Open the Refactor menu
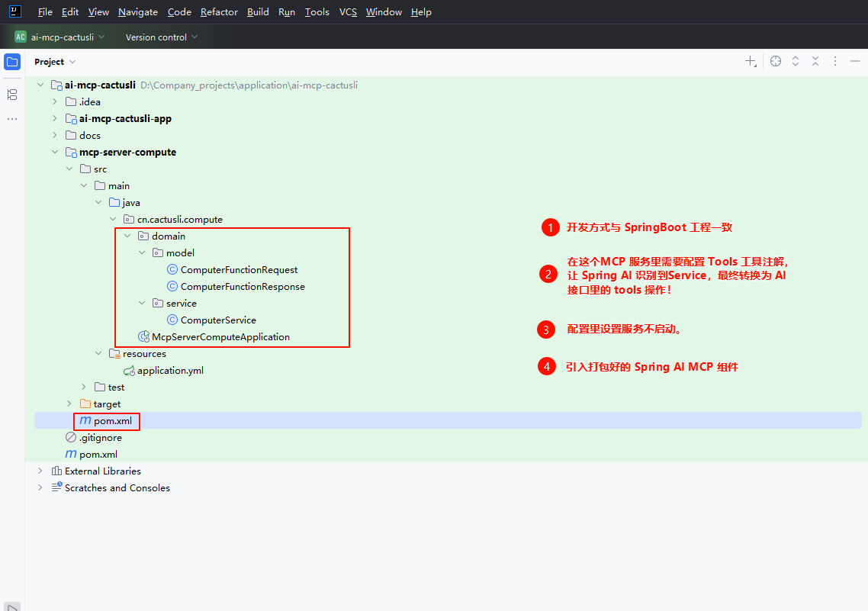 coord(219,11)
